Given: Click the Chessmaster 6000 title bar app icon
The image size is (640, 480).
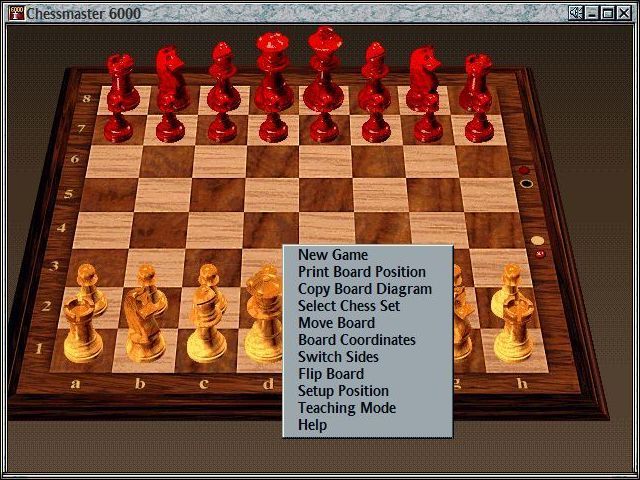Looking at the screenshot, I should click(x=17, y=13).
